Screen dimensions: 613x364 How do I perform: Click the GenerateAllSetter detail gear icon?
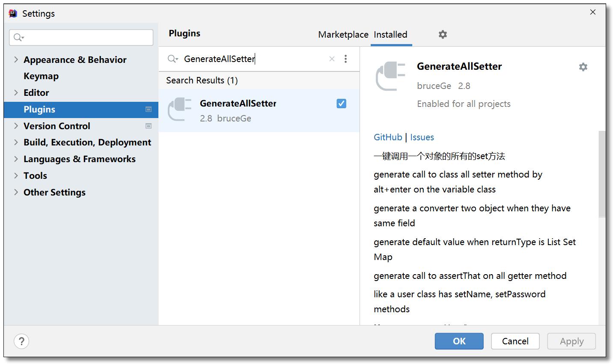[x=583, y=67]
